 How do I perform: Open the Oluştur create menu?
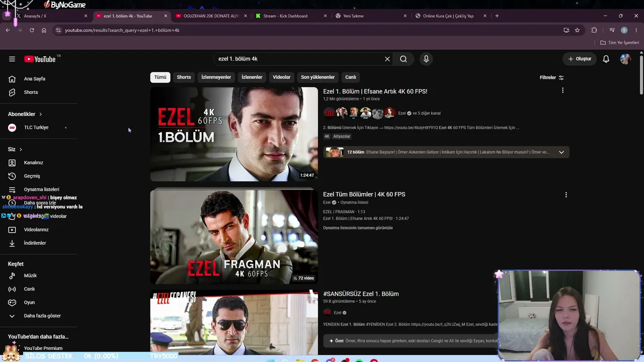pyautogui.click(x=580, y=59)
